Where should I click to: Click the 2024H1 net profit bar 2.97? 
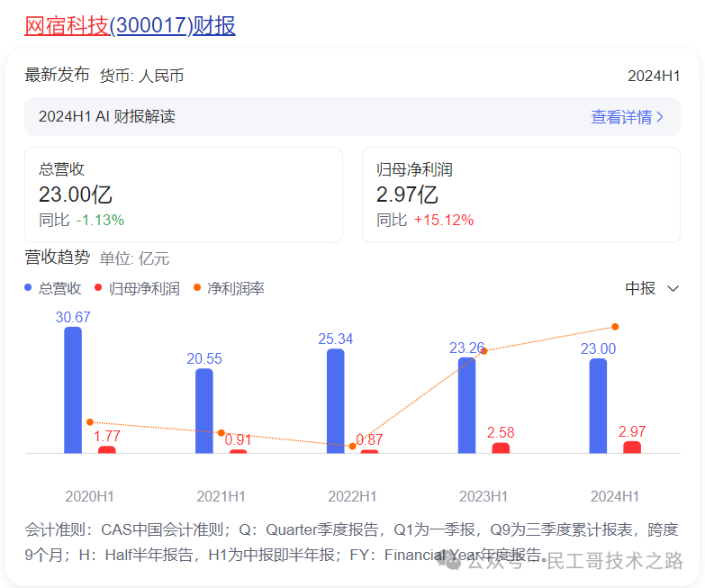632,448
